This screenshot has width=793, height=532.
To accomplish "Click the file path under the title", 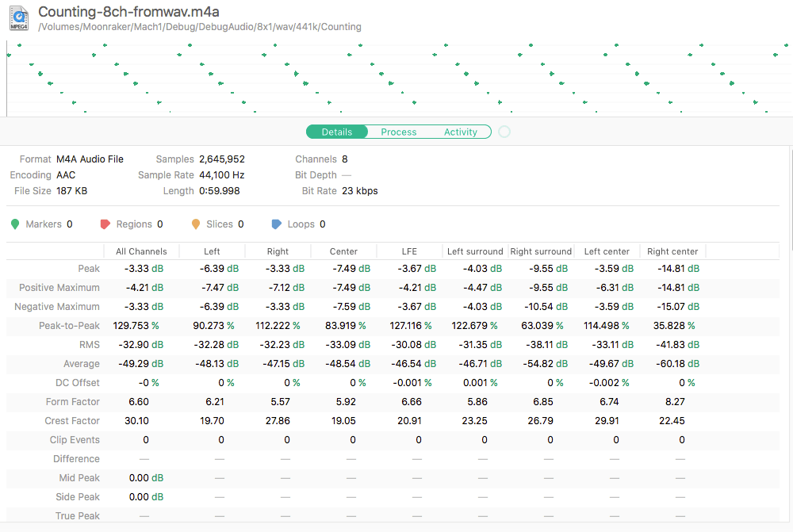I will click(200, 27).
